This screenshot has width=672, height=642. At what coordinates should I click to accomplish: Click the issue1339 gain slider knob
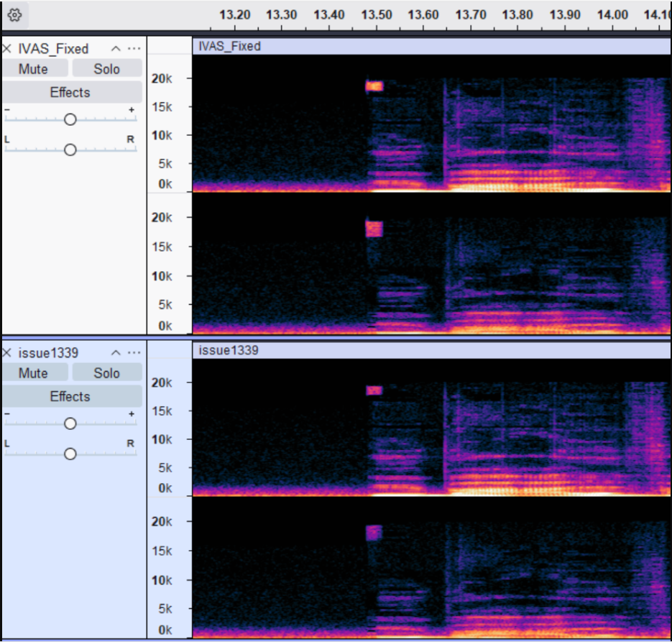click(70, 423)
